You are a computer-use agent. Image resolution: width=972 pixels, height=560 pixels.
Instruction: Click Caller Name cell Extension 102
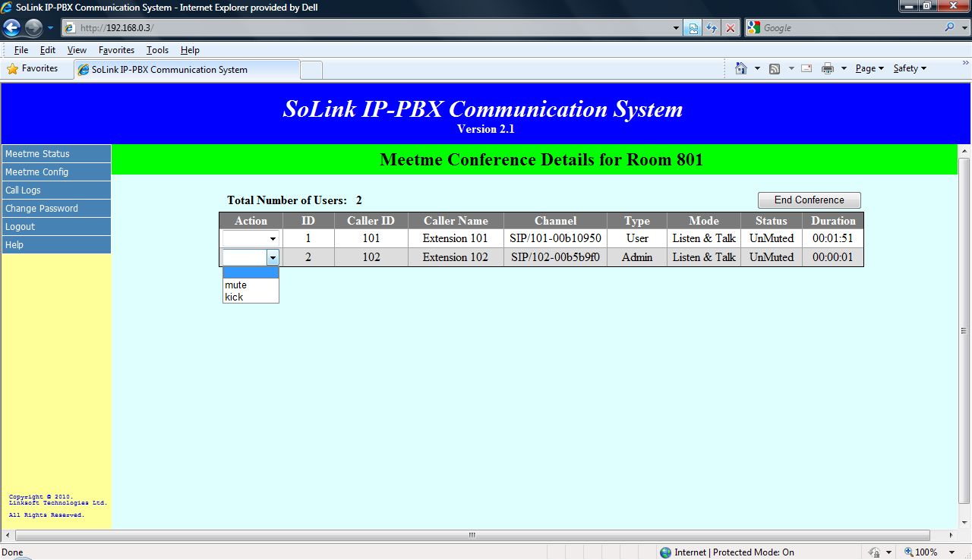pyautogui.click(x=456, y=257)
